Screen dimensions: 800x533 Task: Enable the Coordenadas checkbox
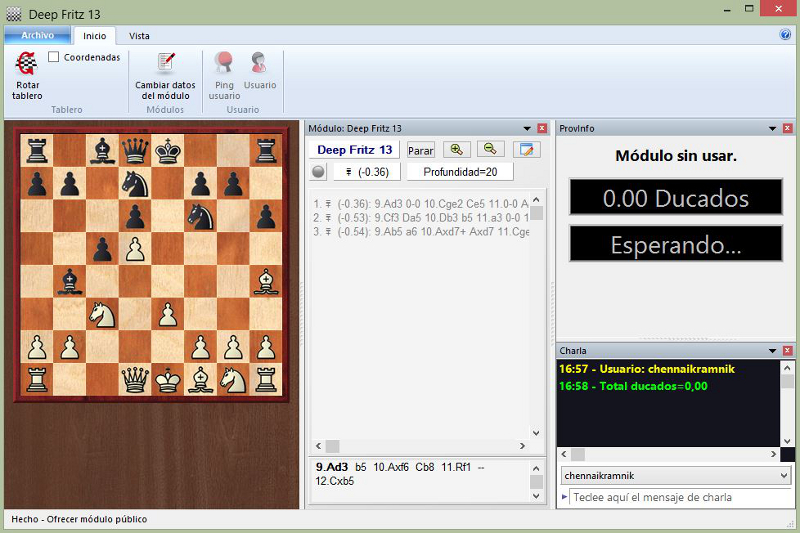(54, 57)
